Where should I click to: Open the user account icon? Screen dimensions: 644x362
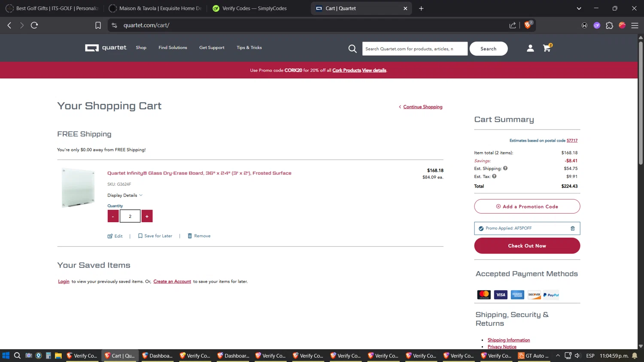[530, 48]
